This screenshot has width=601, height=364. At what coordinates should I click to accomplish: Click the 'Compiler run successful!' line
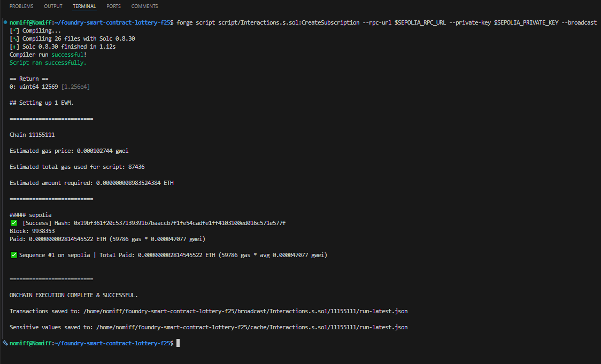48,55
